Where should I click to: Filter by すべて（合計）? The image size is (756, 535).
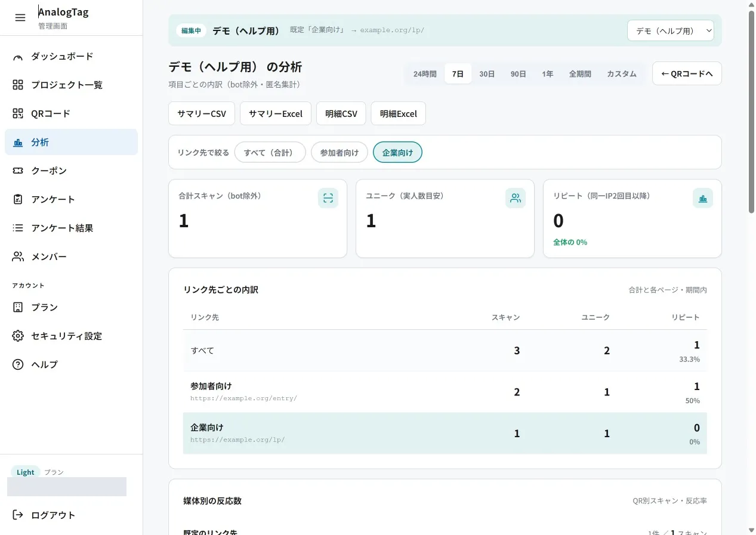(x=270, y=153)
